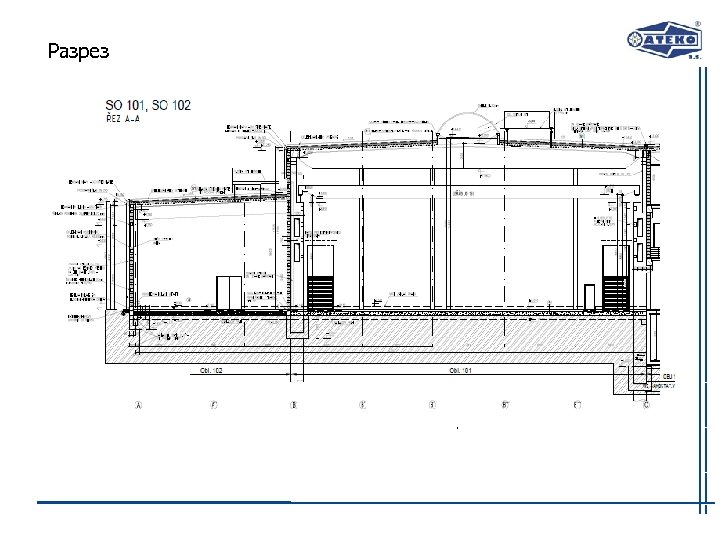Image resolution: width=720 pixels, height=540 pixels.
Task: Click the section drawing image
Action: 363,254
